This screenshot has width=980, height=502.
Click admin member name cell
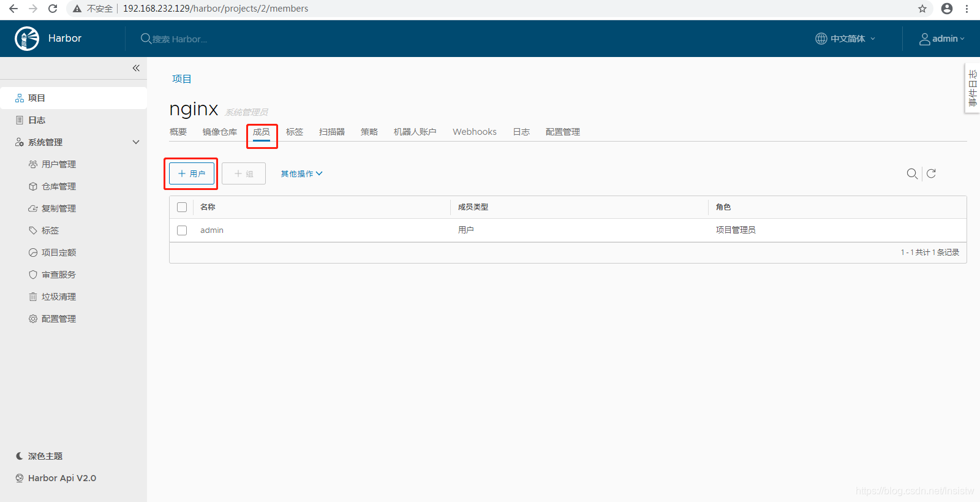coord(212,230)
